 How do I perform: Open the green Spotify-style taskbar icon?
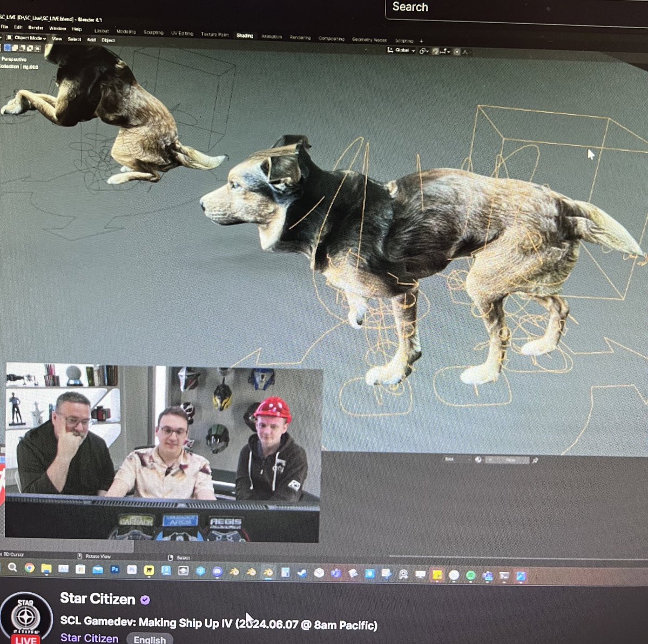point(470,575)
